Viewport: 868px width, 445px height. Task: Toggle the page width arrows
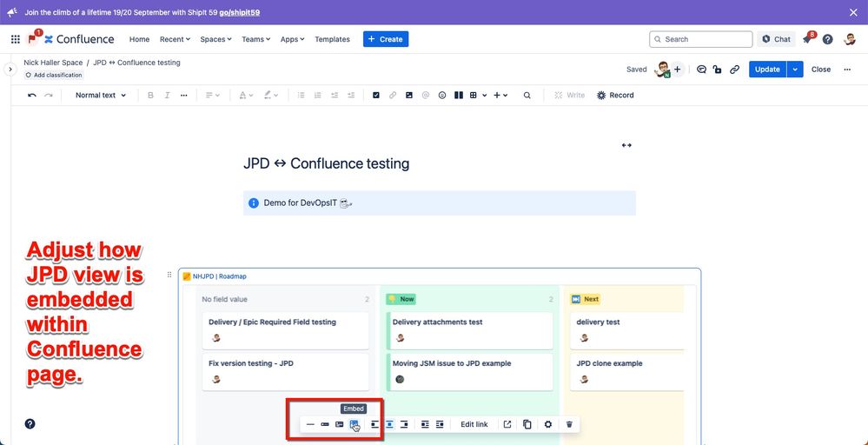[626, 145]
